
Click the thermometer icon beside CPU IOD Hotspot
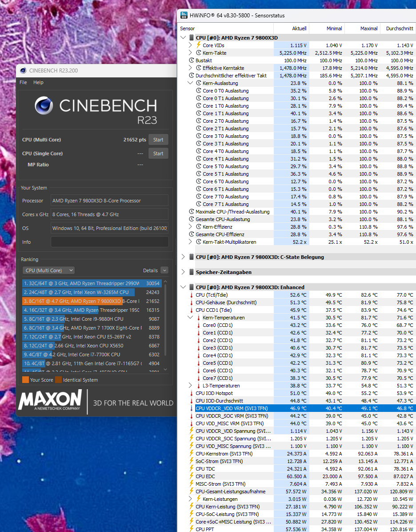192,393
